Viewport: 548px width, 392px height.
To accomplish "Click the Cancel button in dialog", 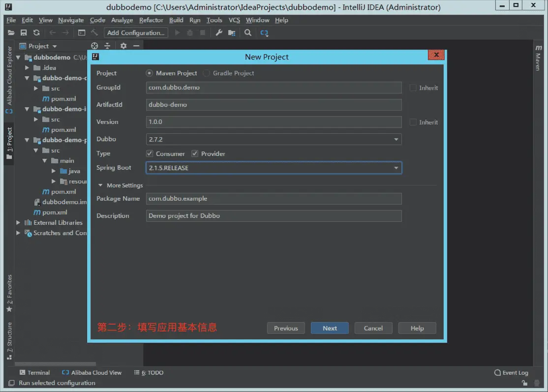I will coord(373,329).
